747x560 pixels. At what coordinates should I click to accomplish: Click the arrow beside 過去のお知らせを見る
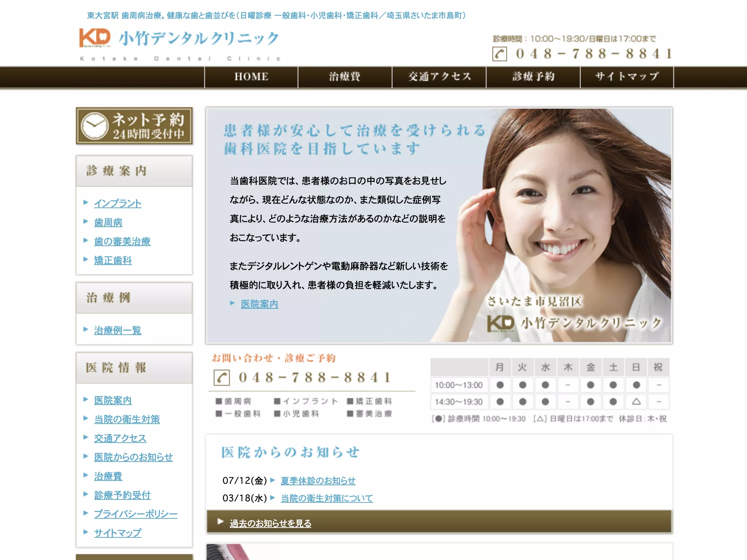pyautogui.click(x=220, y=521)
